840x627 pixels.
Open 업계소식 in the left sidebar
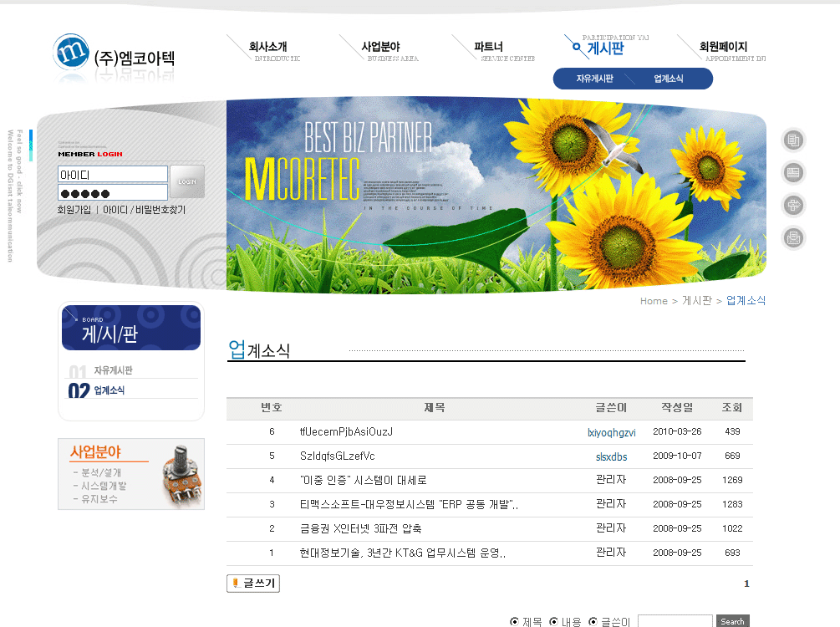tap(109, 390)
